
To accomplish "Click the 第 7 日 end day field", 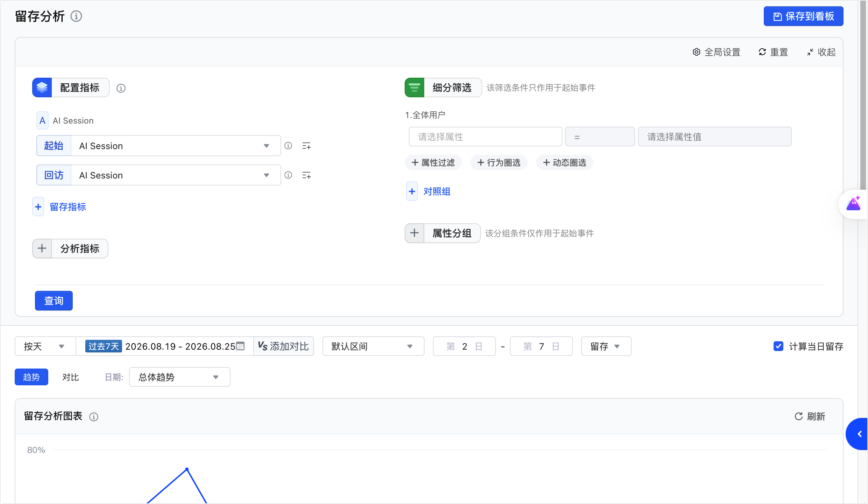I will pos(541,346).
